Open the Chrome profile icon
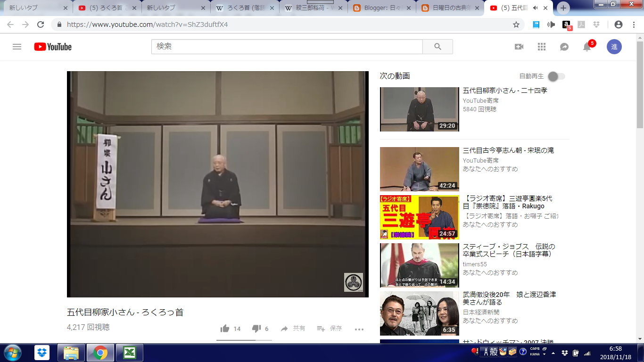The width and height of the screenshot is (644, 362). click(619, 25)
